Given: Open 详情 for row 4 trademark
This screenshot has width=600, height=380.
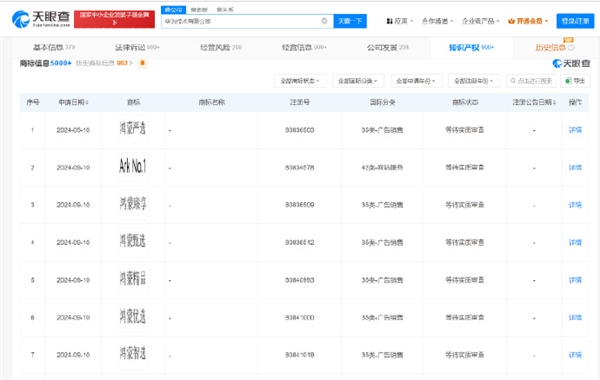Looking at the screenshot, I should click(x=575, y=243).
